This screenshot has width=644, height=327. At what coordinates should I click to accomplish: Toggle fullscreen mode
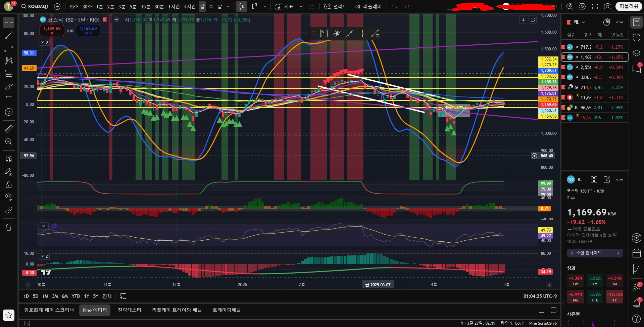pos(595,6)
